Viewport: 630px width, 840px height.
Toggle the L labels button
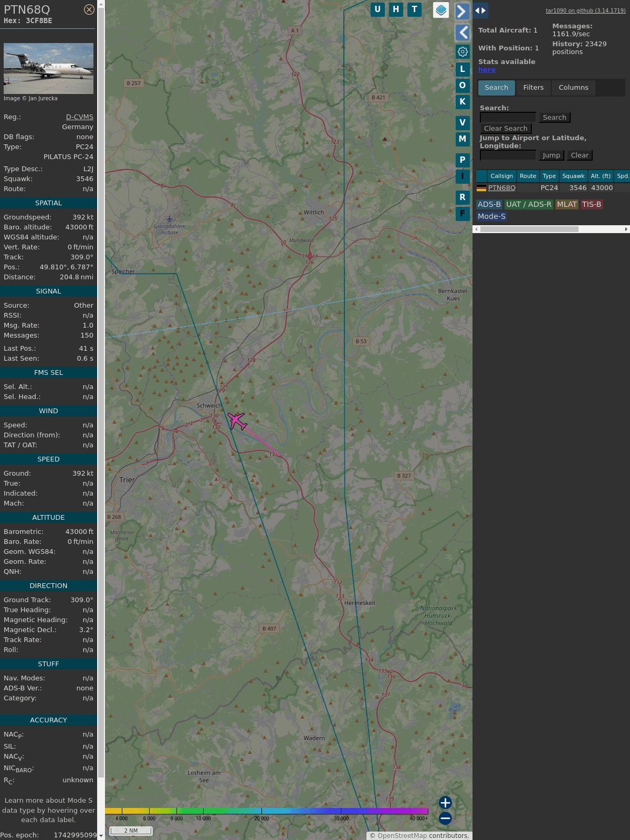pyautogui.click(x=463, y=69)
